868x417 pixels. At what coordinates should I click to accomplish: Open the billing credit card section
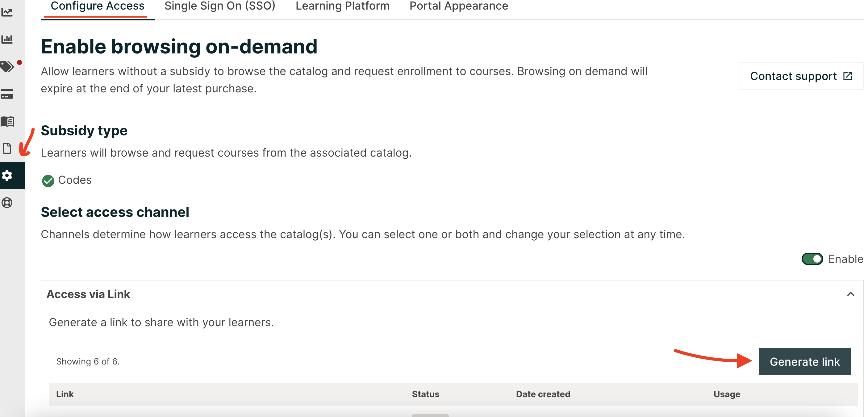(x=8, y=94)
